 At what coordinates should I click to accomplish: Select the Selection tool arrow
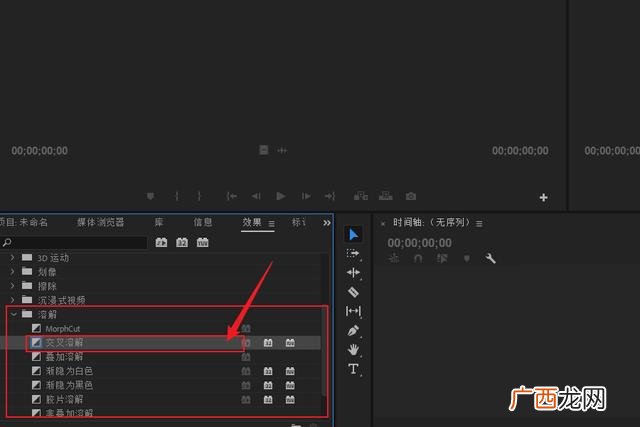(353, 234)
